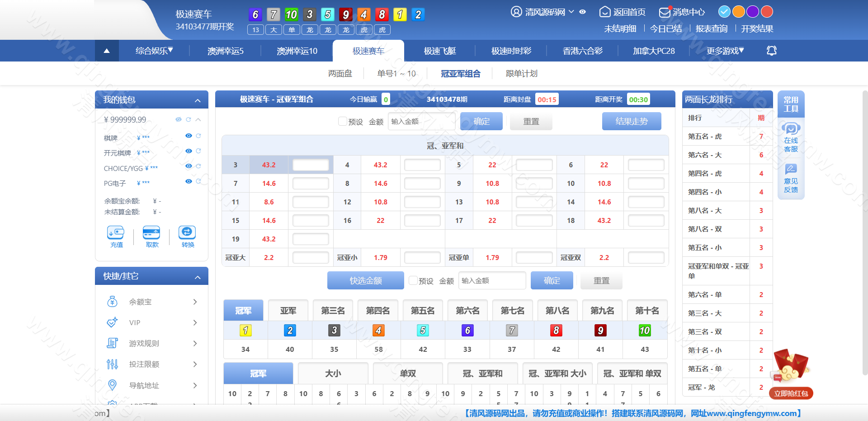The height and width of the screenshot is (421, 868).
Task: Click the withdraw (取款) card icon
Action: [151, 232]
